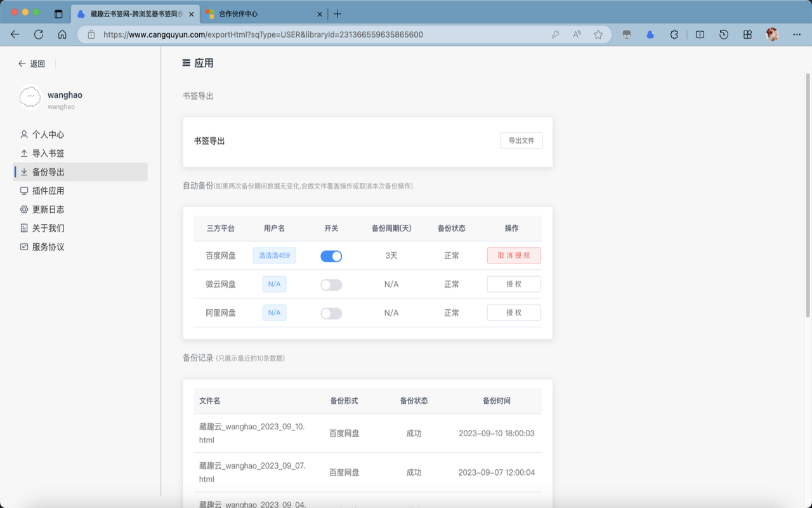The width and height of the screenshot is (812, 508).
Task: Open the 服务协议 page
Action: click(x=48, y=246)
